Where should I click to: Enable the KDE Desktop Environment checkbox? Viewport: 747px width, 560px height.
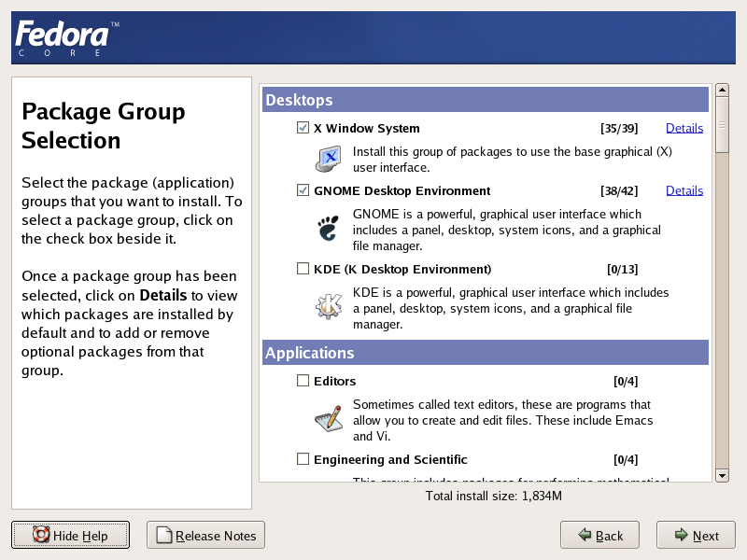pos(303,269)
